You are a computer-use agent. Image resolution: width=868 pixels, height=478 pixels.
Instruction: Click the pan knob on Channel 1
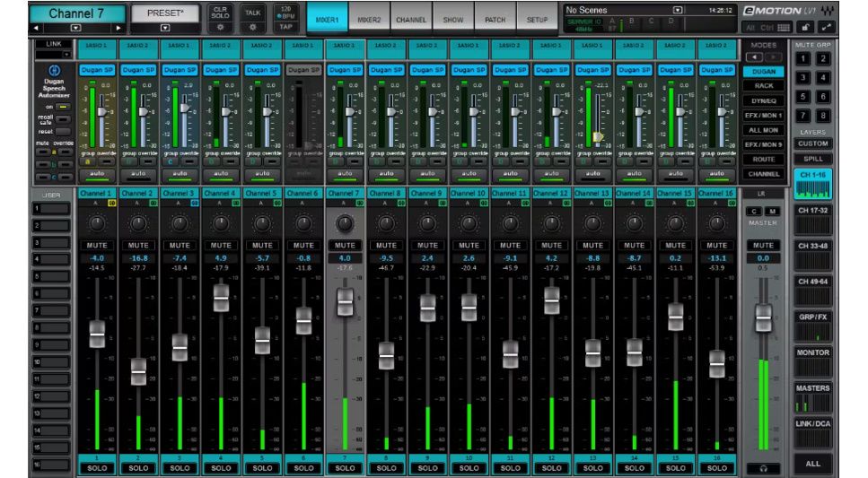pyautogui.click(x=97, y=223)
